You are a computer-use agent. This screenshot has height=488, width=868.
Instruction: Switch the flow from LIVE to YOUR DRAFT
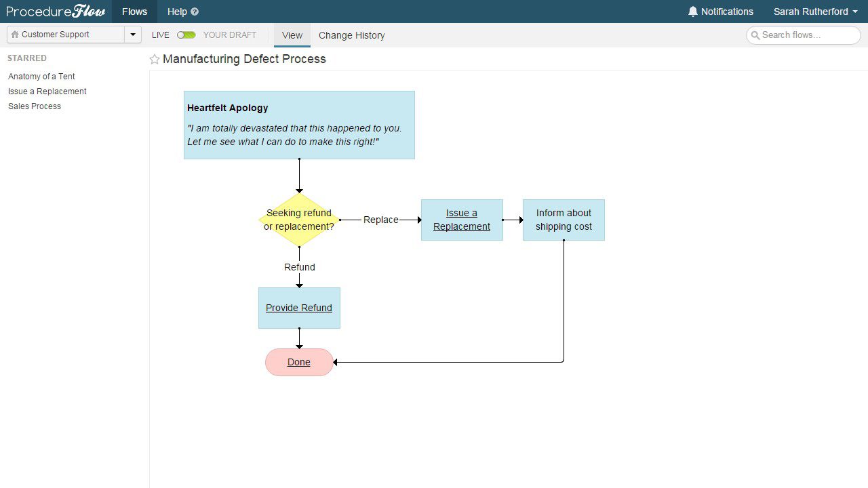tap(186, 35)
